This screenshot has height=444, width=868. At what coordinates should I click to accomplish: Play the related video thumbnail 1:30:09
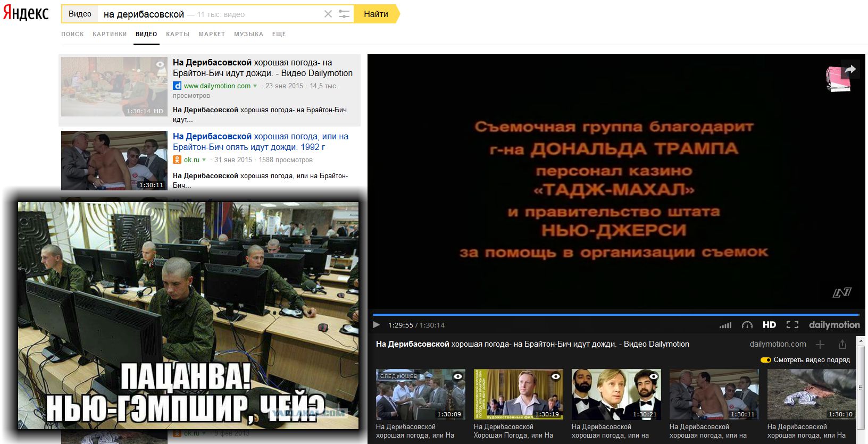pos(421,394)
